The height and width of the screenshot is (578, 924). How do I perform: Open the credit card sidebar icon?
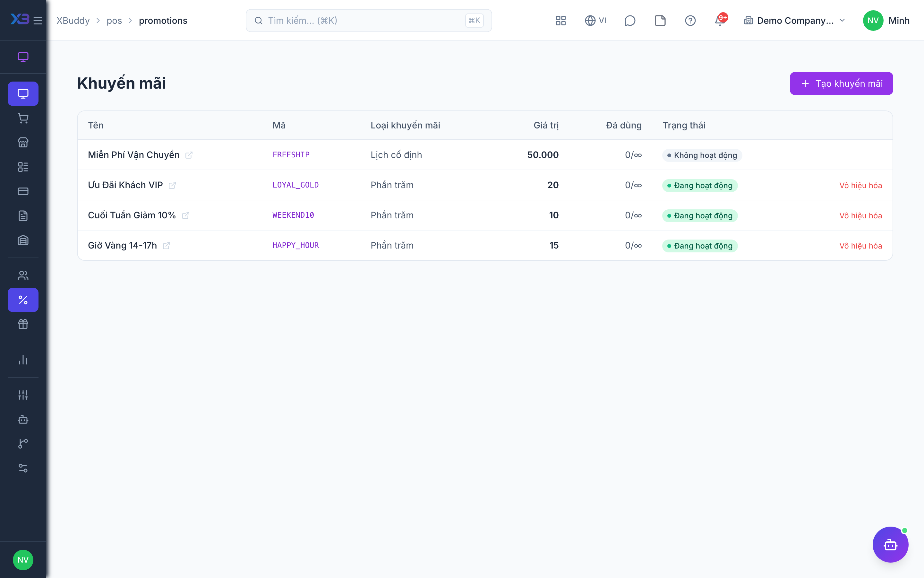[23, 191]
